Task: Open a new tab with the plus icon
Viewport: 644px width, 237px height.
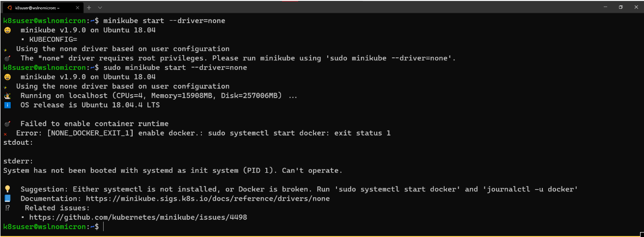Action: [89, 8]
